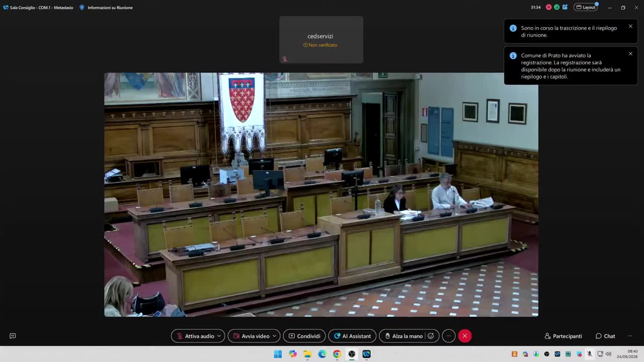Open panel options ellipsis next to Chat
Viewport: 644px width, 362px height.
(629, 336)
